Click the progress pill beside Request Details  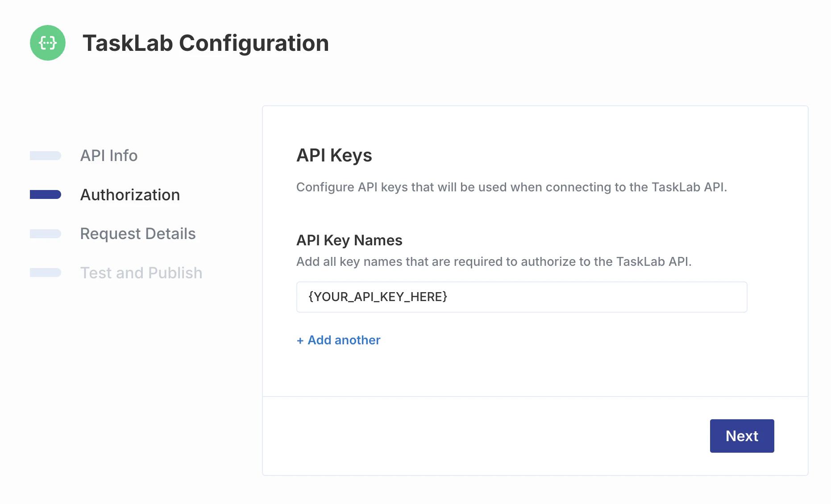click(45, 233)
